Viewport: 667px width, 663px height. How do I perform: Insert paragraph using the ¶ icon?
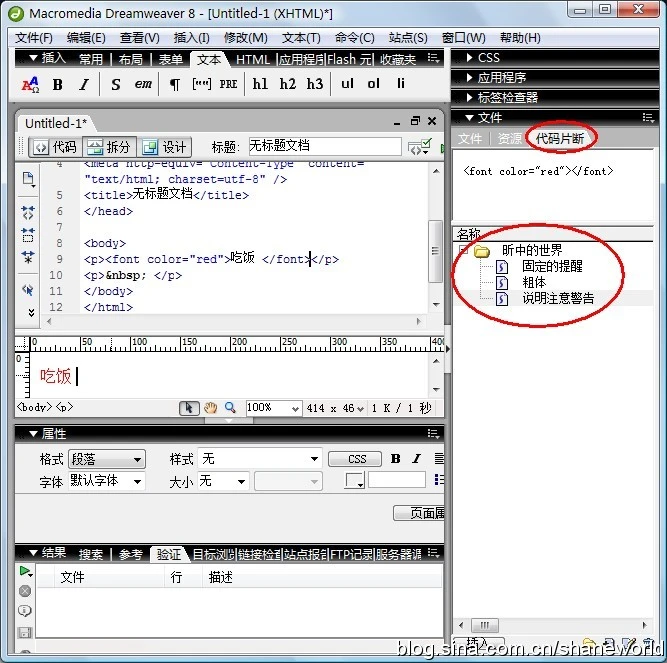point(174,85)
